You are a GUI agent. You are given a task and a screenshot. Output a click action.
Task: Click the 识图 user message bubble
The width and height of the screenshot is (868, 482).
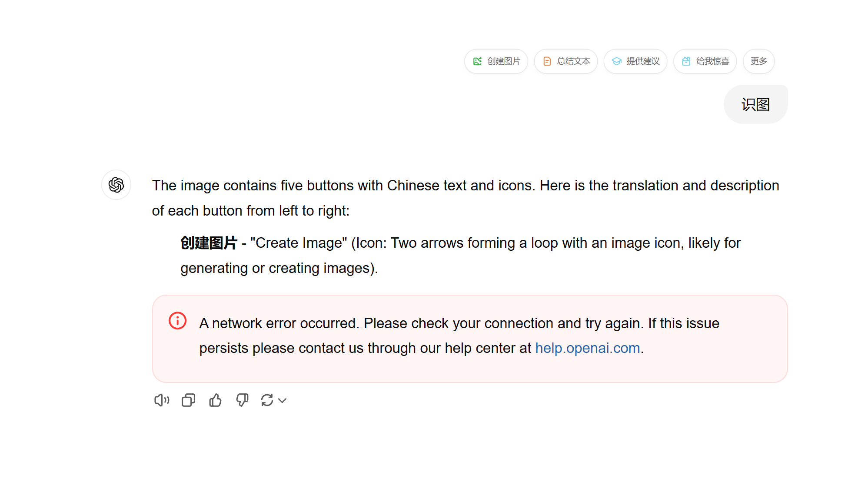755,104
